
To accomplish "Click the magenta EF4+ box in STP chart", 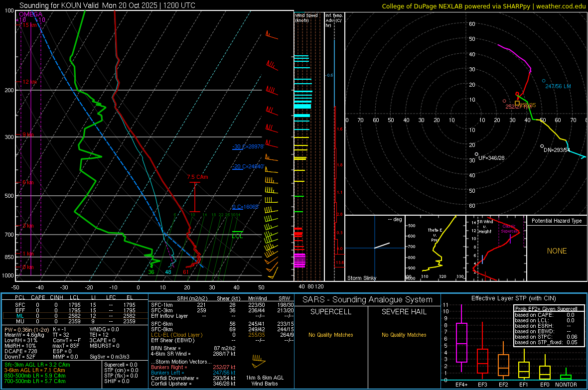I will coord(461,342).
